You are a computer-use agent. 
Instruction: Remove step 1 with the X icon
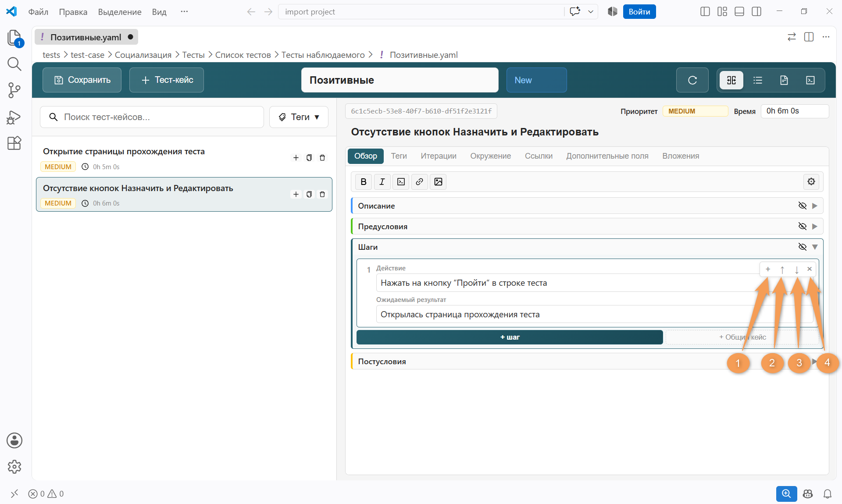tap(810, 269)
